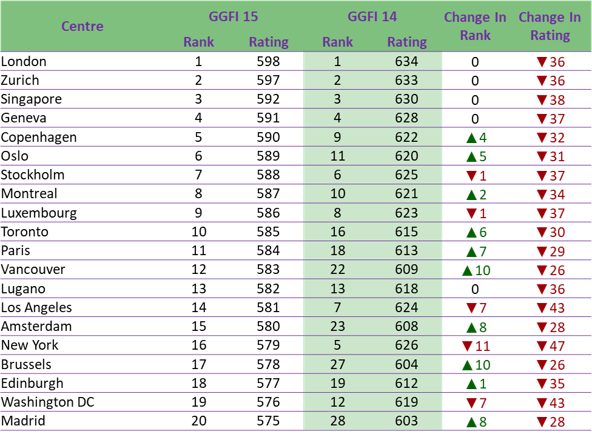This screenshot has height=440, width=592.
Task: Click Amsterdam's GGFI 14 rank 23
Action: pos(338,326)
